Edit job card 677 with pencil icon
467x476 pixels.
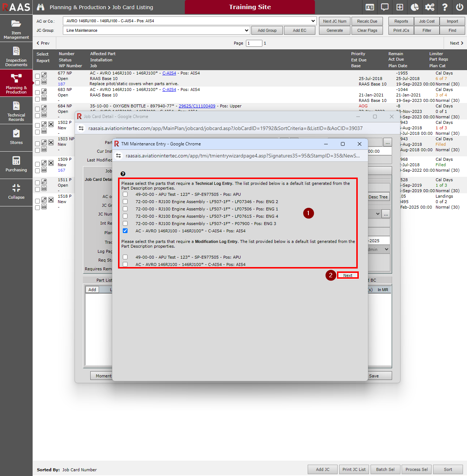44,75
